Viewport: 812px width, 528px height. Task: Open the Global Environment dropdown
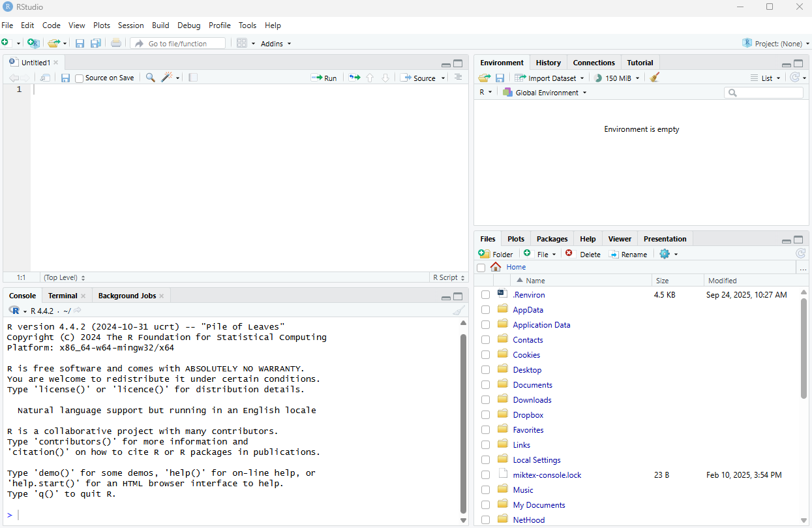point(545,93)
